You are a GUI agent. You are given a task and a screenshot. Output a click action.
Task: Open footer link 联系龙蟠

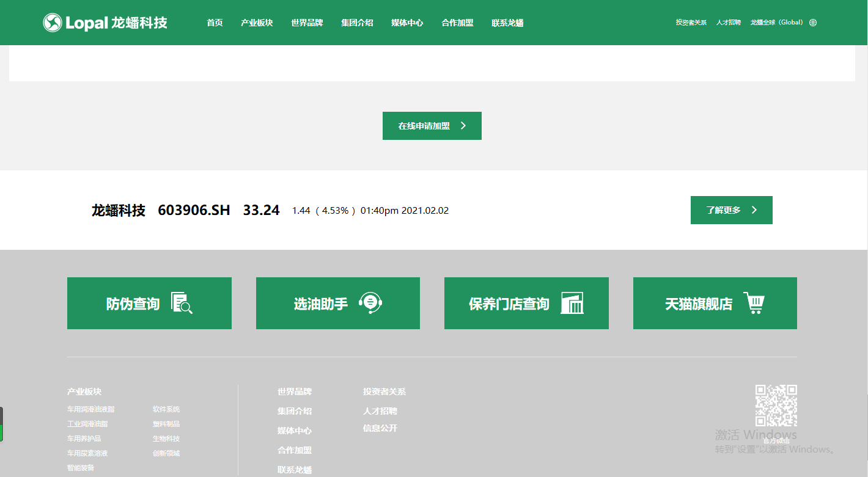tap(295, 470)
